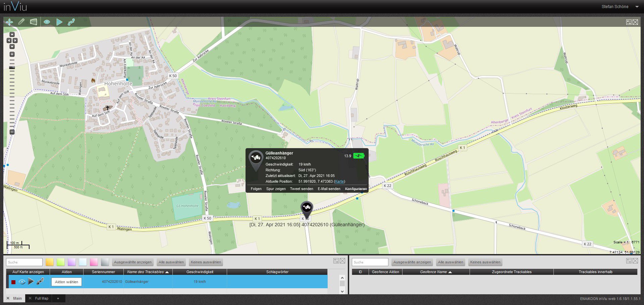
Task: Click the play tool in the map toolbar
Action: [59, 22]
